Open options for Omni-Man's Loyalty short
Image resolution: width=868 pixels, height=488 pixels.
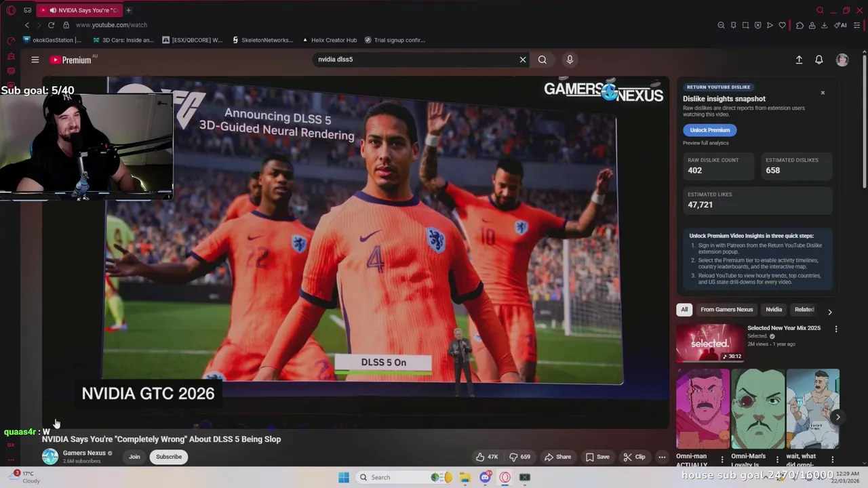pos(777,459)
